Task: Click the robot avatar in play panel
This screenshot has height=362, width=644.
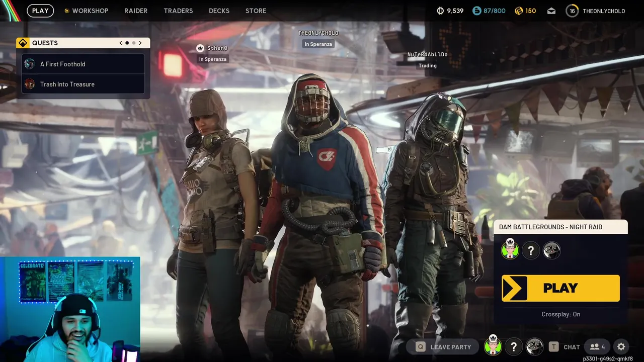Action: point(551,250)
